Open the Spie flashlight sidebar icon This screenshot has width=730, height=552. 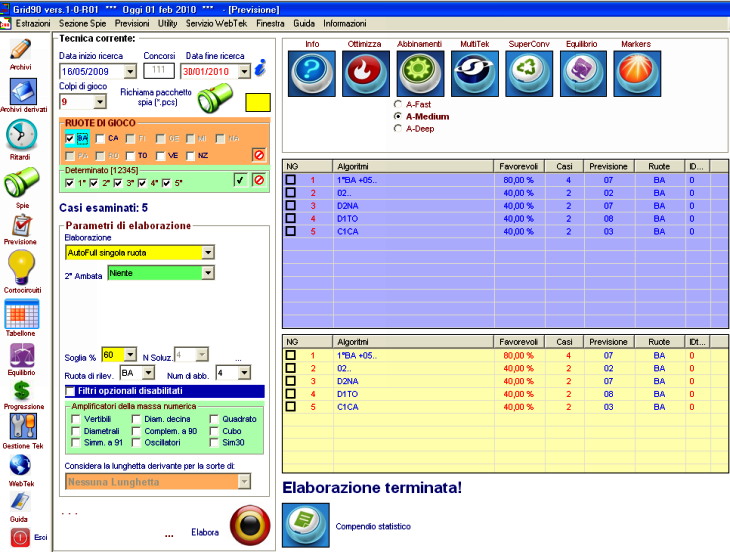(x=21, y=182)
